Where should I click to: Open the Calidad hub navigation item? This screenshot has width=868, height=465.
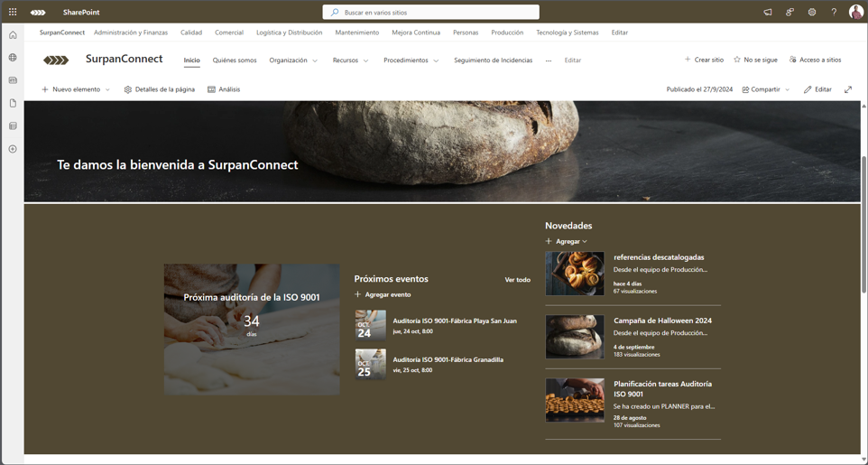point(191,33)
